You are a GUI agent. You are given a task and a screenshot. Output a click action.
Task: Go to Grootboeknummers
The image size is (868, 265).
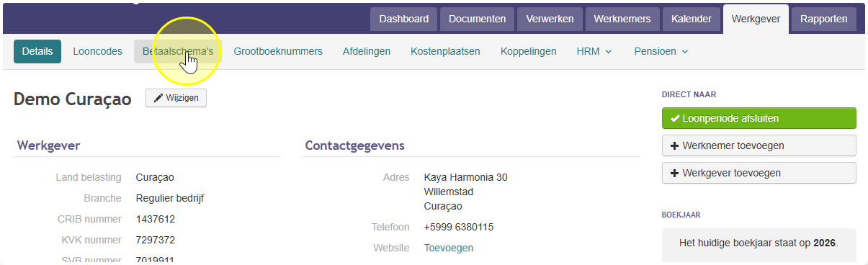click(278, 51)
